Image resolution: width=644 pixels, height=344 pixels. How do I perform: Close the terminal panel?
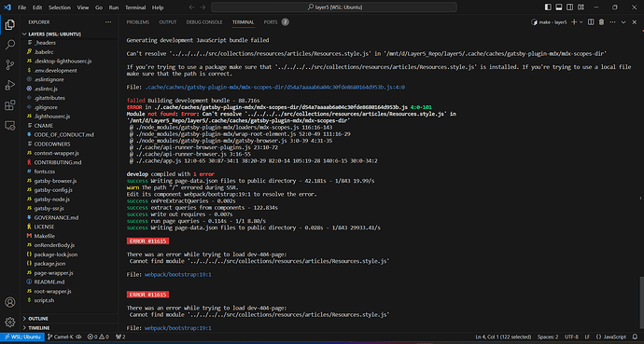pyautogui.click(x=634, y=22)
